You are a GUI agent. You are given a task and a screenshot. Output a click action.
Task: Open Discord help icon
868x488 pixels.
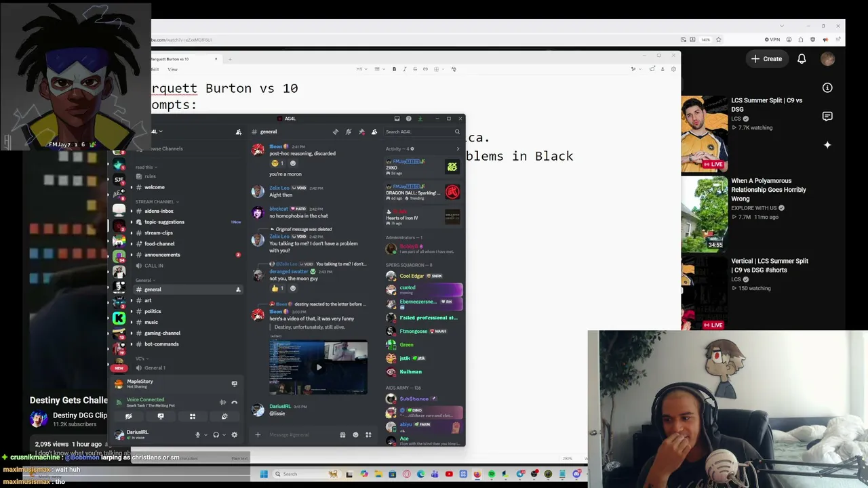[x=408, y=119]
